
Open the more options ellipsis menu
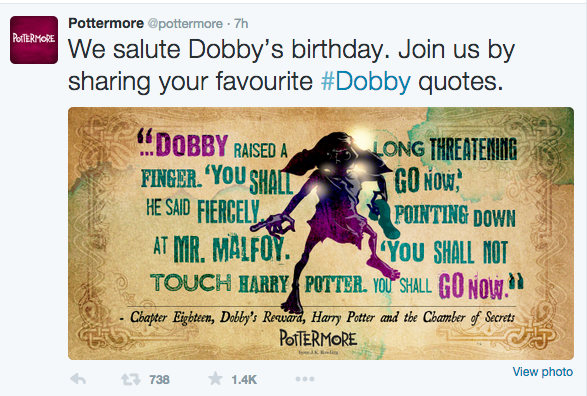(305, 379)
